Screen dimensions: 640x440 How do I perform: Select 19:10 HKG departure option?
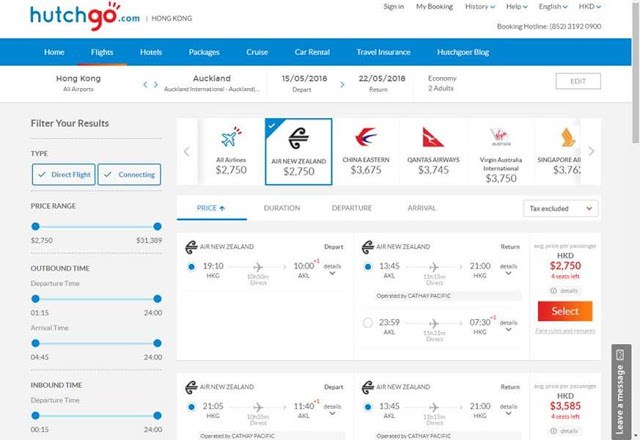(x=191, y=267)
